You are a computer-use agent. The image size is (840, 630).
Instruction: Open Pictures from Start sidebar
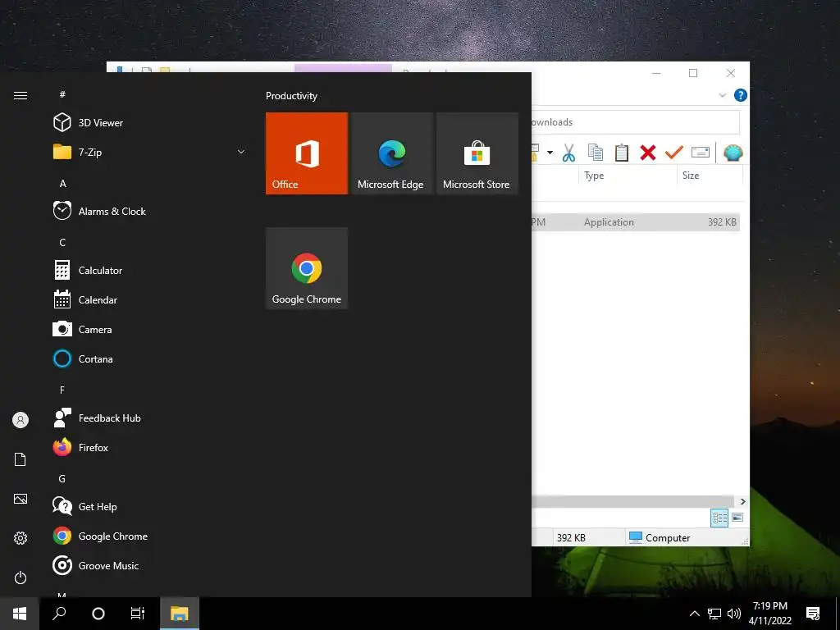tap(21, 499)
